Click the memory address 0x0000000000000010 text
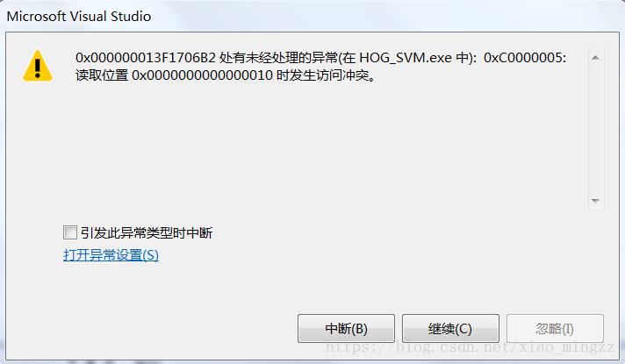Viewport: 625px width, 364px height. click(202, 75)
